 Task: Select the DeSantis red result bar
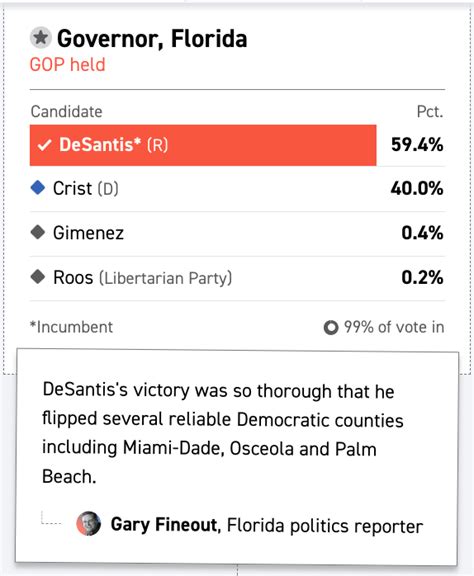tap(203, 145)
